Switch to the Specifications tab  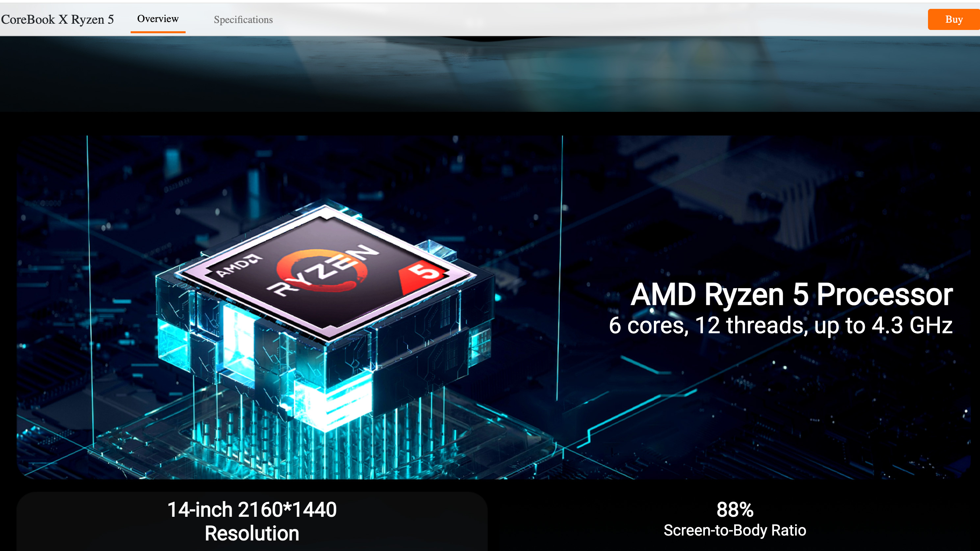point(243,19)
